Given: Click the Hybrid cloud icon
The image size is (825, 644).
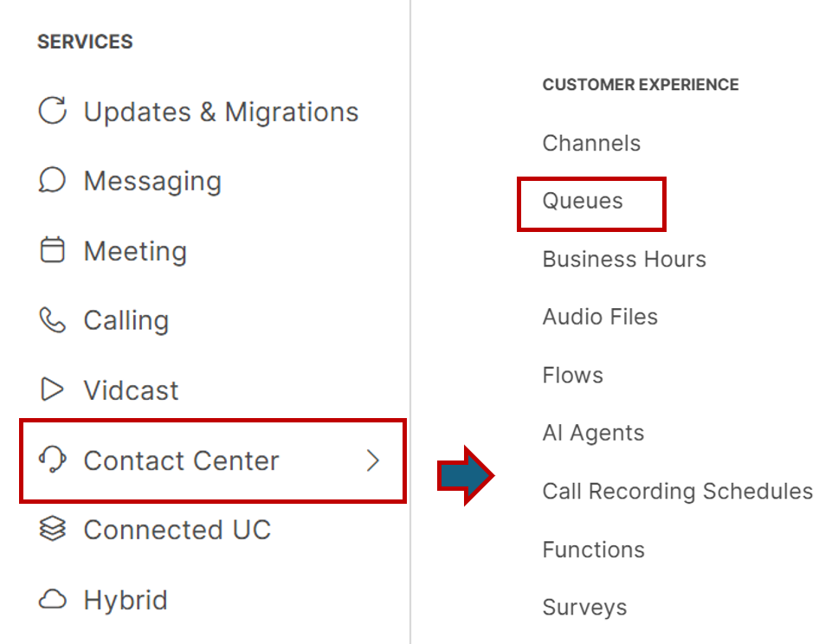Looking at the screenshot, I should [x=53, y=600].
